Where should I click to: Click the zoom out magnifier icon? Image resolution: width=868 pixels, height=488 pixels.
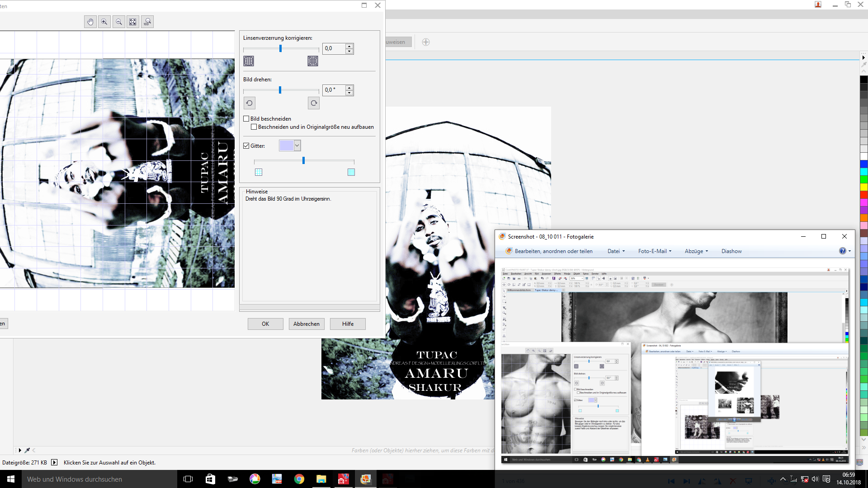pyautogui.click(x=119, y=22)
